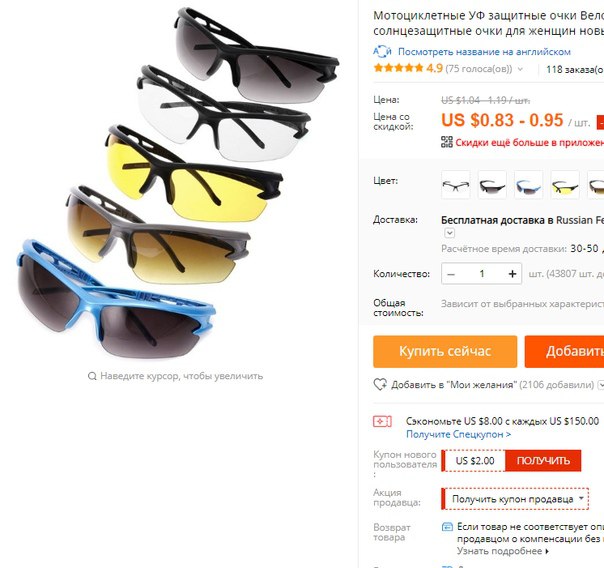This screenshot has width=604, height=568.
Task: Click the quantity input field
Action: 482,274
